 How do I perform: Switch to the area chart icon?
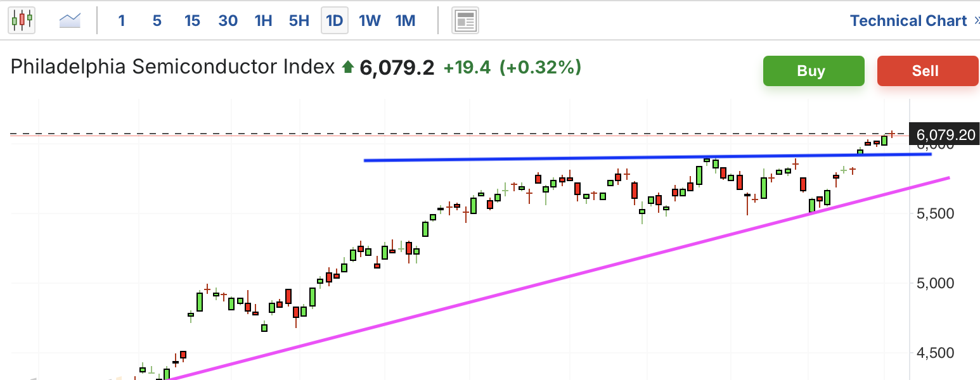(70, 21)
